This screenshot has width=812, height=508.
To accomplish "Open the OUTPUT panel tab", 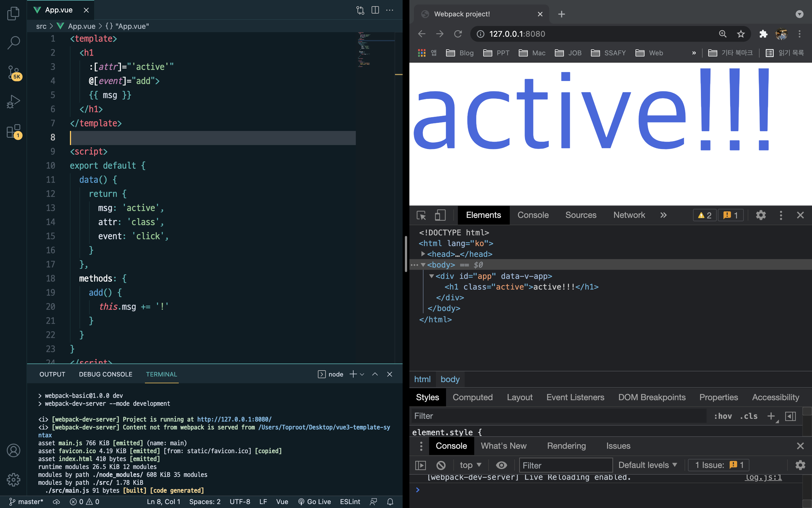I will [52, 374].
